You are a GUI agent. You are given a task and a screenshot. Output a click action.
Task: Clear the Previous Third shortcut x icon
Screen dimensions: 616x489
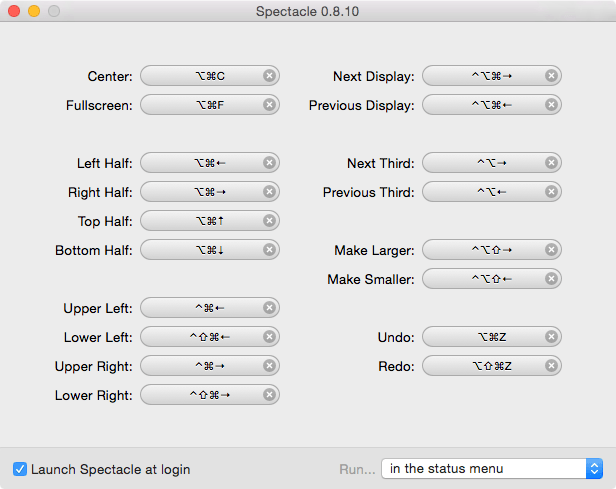click(551, 192)
